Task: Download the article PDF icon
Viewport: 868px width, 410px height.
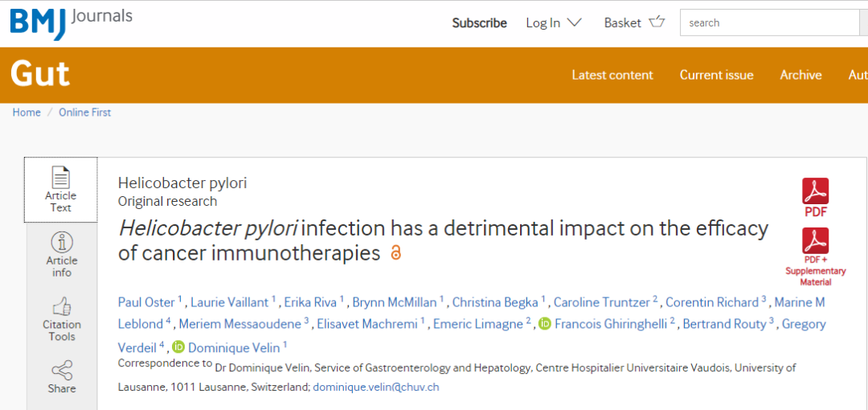Action: click(x=816, y=191)
